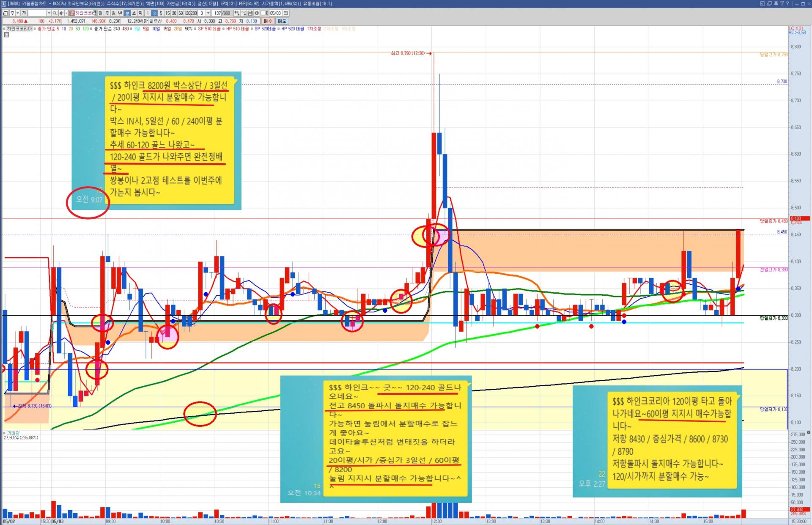This screenshot has width=812, height=525.
Task: Select the 15 minute interval tab
Action: point(167,13)
